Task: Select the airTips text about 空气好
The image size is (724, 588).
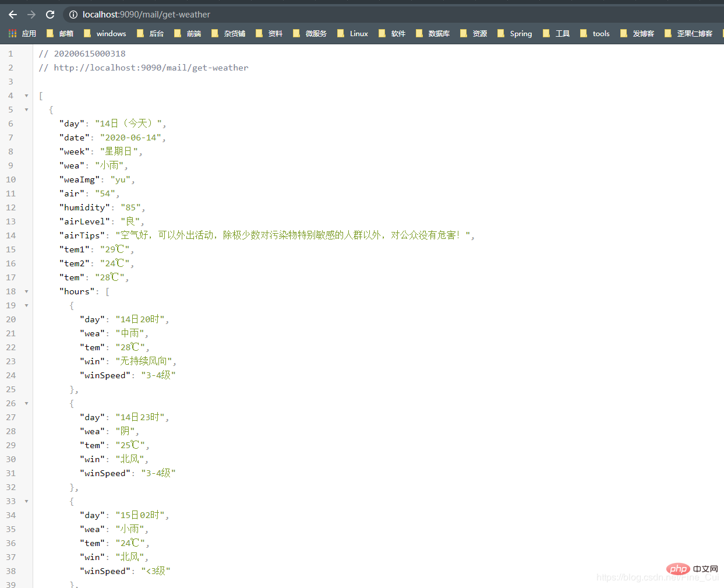Action: pyautogui.click(x=293, y=235)
